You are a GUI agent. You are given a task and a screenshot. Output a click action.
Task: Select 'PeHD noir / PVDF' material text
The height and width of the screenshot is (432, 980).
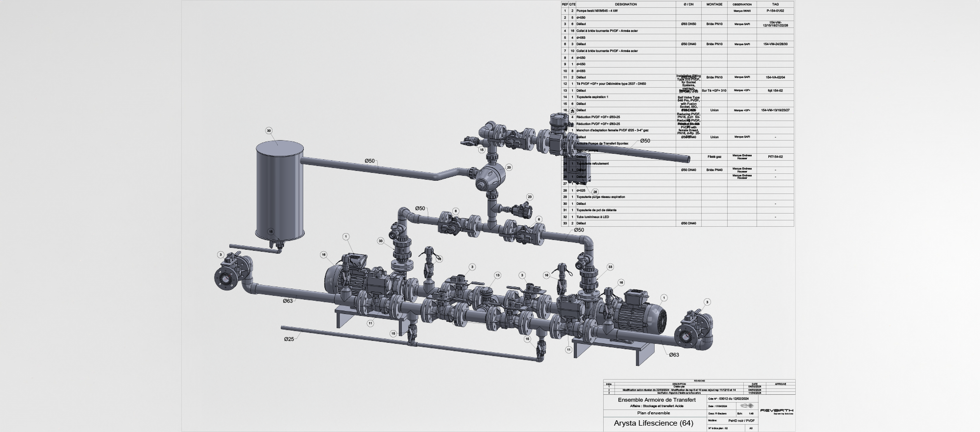click(x=741, y=421)
